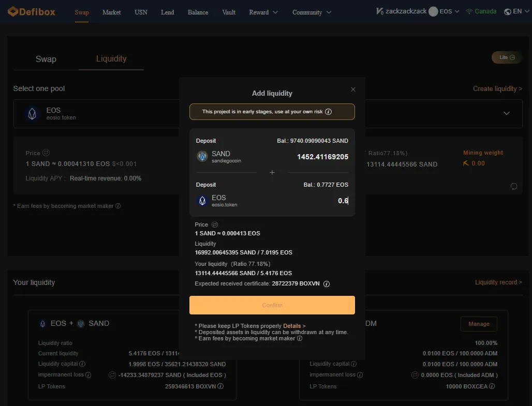Close the Add liquidity dialog
This screenshot has height=406, width=532.
pyautogui.click(x=353, y=89)
